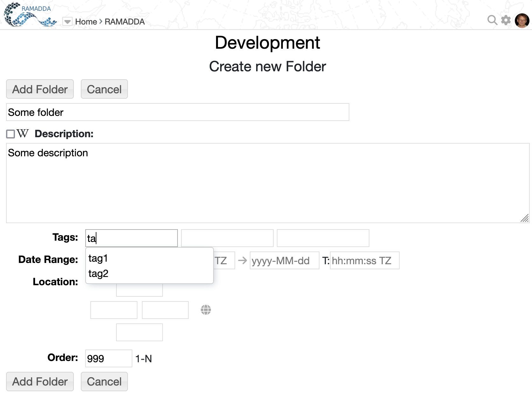
Task: Click the top Add Folder button
Action: coord(40,89)
